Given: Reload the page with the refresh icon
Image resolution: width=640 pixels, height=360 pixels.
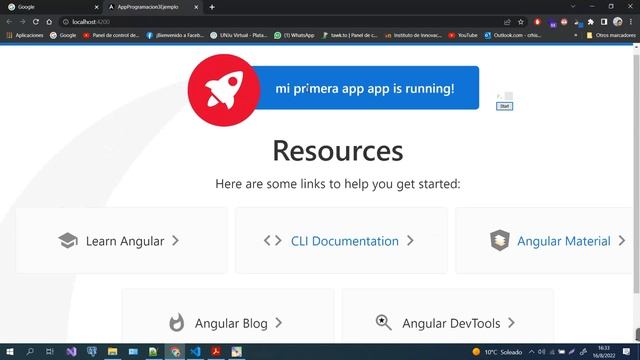Looking at the screenshot, I should coord(36,22).
